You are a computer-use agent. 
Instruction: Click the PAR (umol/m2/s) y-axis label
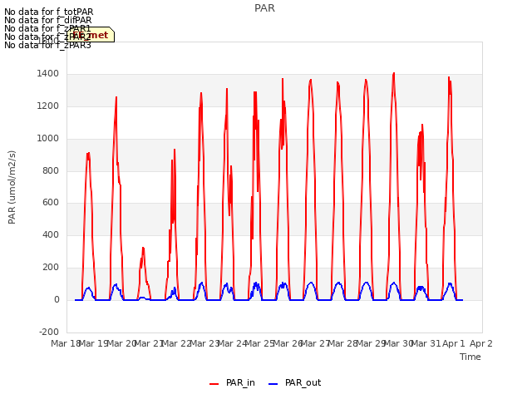(x=12, y=187)
